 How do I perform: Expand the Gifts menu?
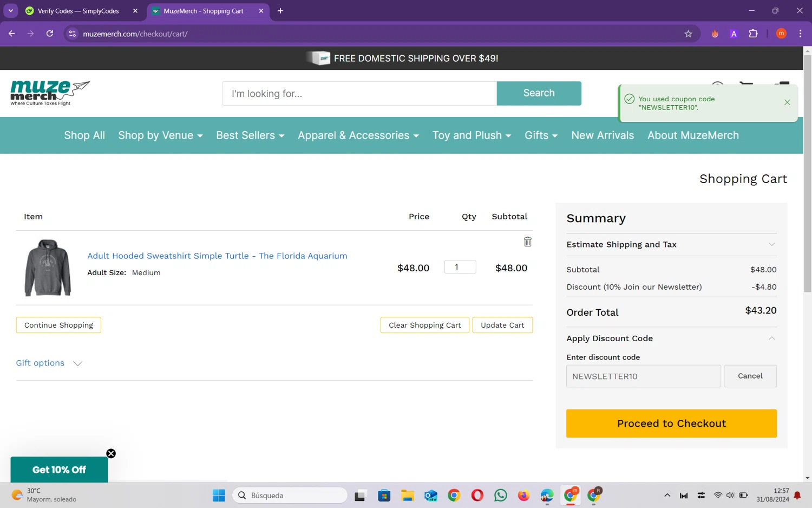click(x=541, y=135)
